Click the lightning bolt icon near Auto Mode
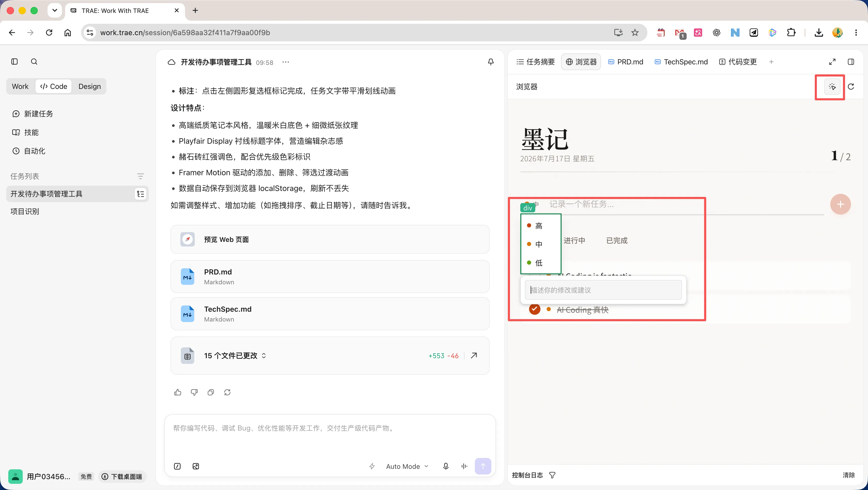This screenshot has width=868, height=490. click(372, 466)
